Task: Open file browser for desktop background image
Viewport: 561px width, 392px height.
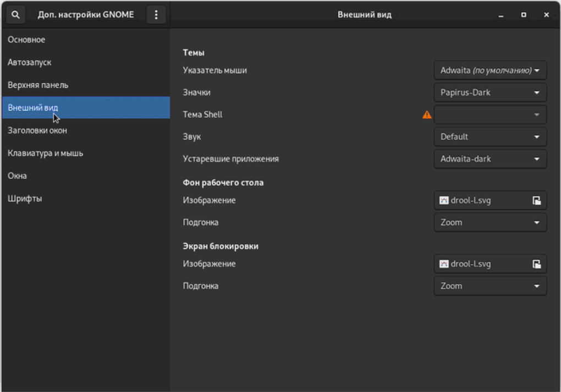Action: [537, 200]
